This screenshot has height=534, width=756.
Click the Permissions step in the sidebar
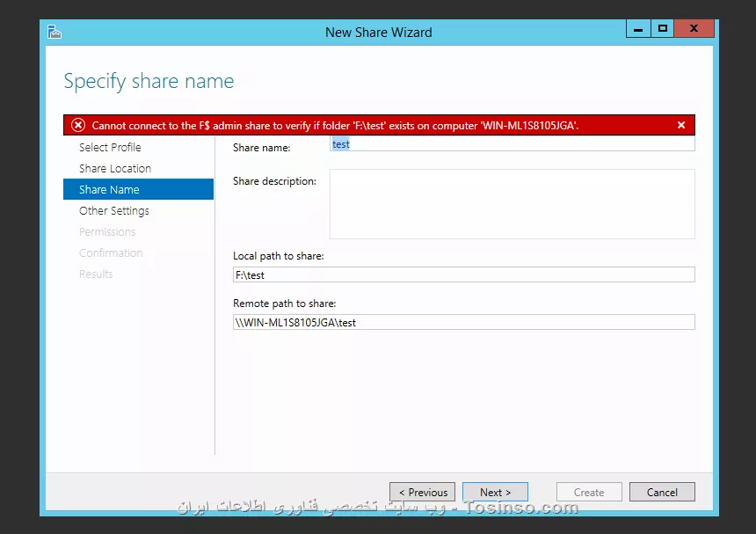107,232
